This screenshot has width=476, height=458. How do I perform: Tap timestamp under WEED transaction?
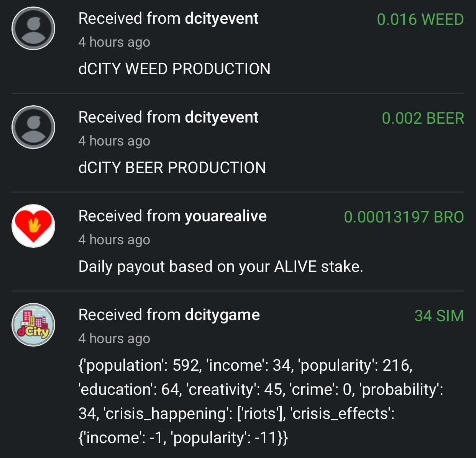tap(114, 42)
